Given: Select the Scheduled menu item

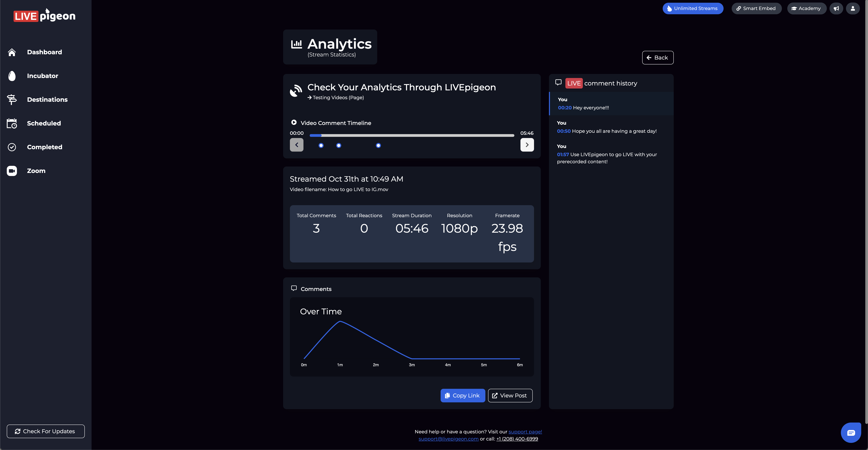Looking at the screenshot, I should pyautogui.click(x=44, y=123).
